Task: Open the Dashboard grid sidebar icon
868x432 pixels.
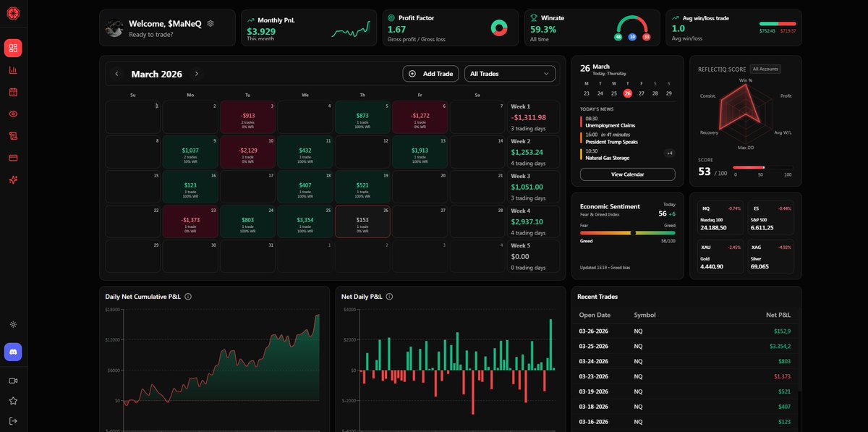Action: (13, 48)
